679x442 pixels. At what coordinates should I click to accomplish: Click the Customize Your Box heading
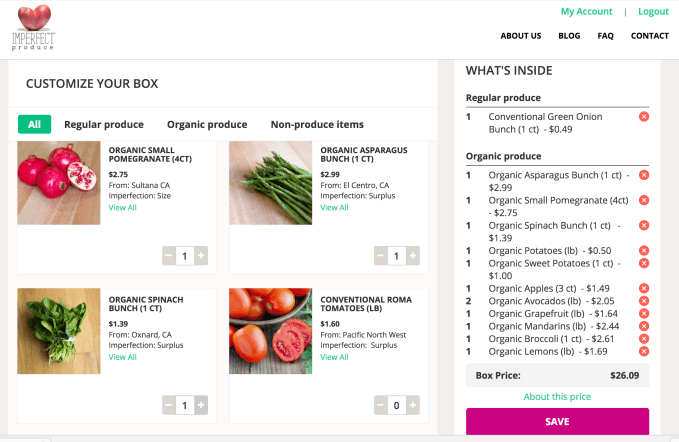(x=92, y=84)
